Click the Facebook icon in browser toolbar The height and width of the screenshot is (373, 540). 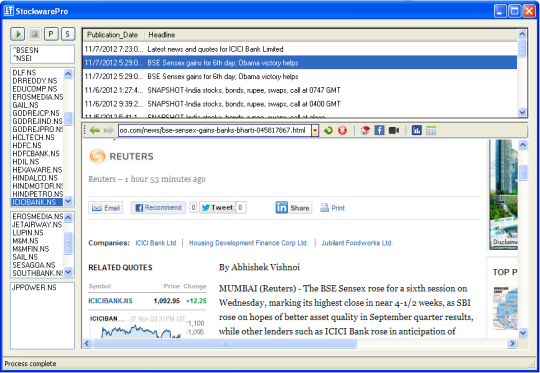click(x=379, y=130)
